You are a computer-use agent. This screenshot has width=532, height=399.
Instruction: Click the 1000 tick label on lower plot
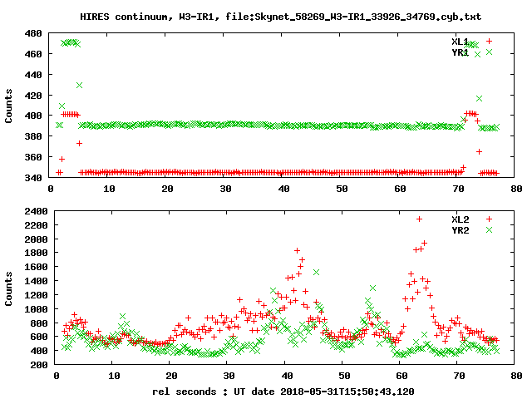(x=36, y=309)
